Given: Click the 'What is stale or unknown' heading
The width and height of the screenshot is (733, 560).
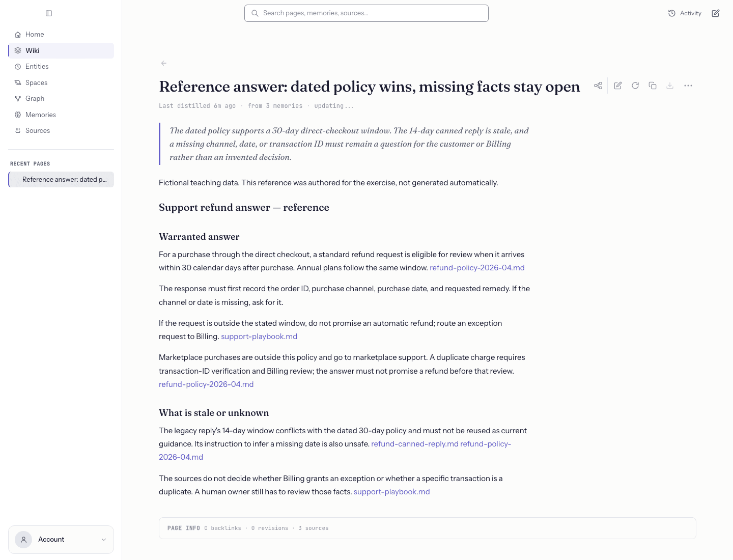Looking at the screenshot, I should click(214, 413).
